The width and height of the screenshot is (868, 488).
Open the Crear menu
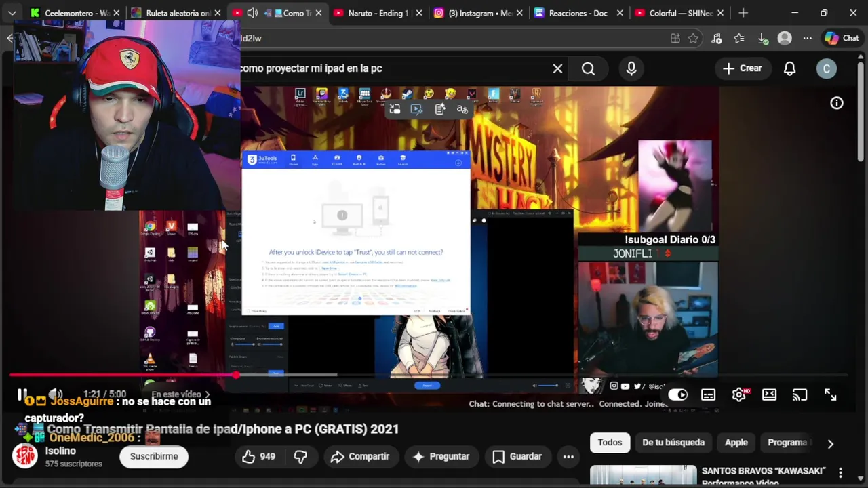(743, 68)
